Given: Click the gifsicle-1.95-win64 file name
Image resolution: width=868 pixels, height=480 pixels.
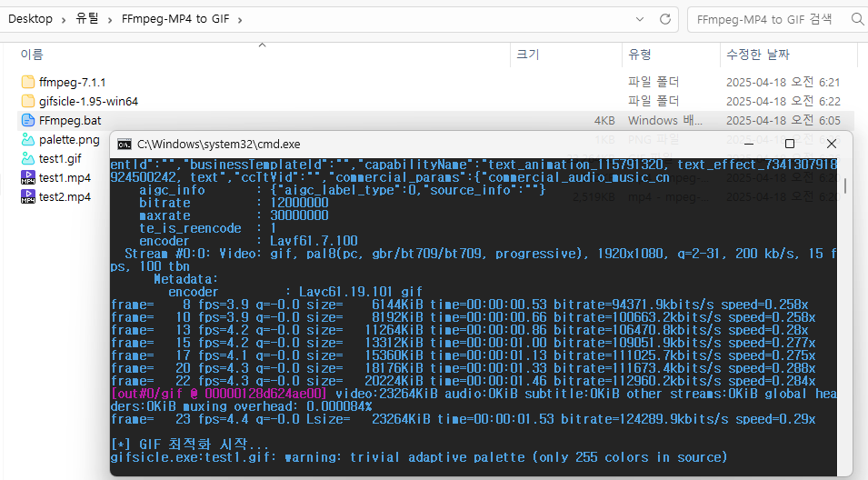Looking at the screenshot, I should [x=88, y=101].
